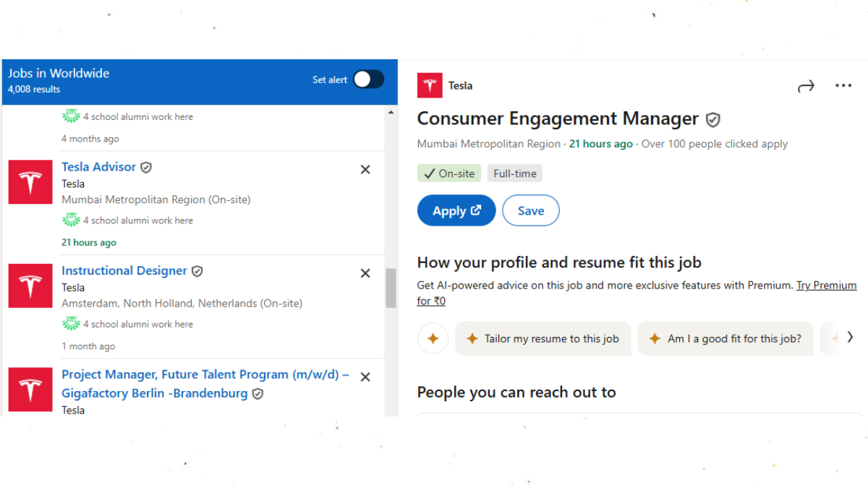Dismiss the Project Manager job listing
This screenshot has width=868, height=488.
(x=365, y=377)
